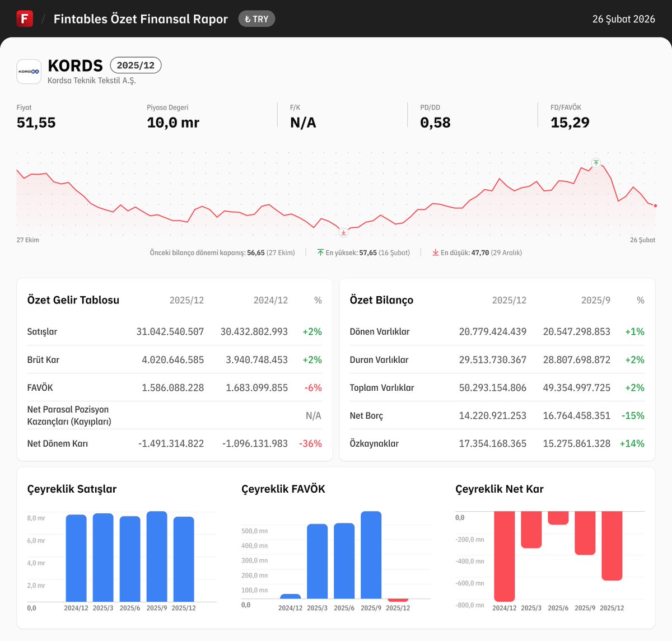Toggle the 2025/12 column header in Özet Bilanço
Screen dimensions: 672x641
[510, 300]
